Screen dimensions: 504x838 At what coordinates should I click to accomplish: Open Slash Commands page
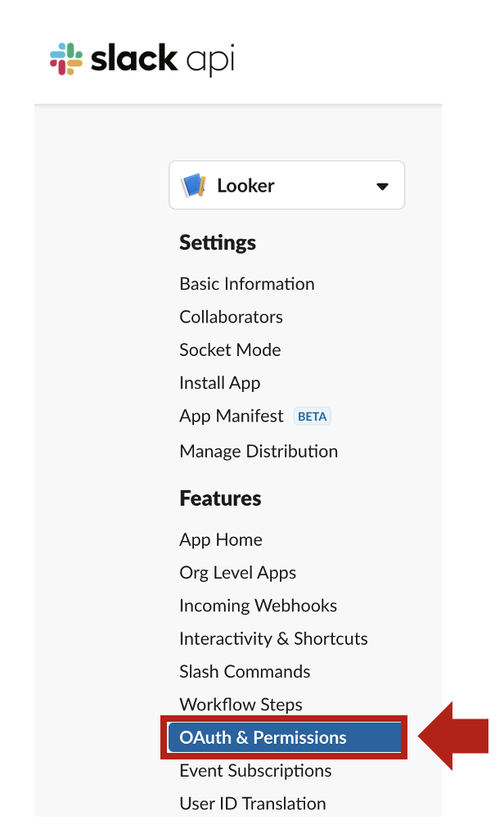pyautogui.click(x=245, y=672)
